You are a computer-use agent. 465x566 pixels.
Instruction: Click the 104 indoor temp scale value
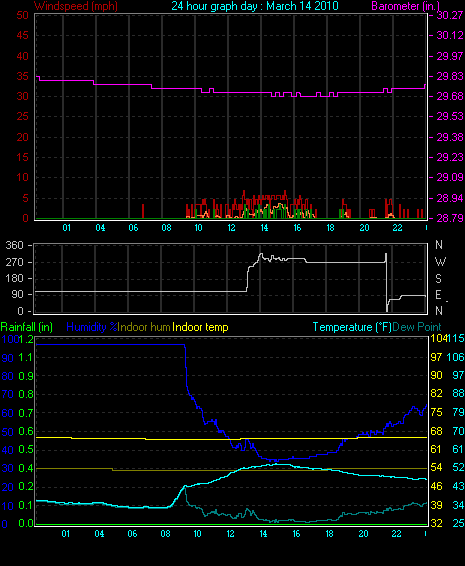click(x=438, y=338)
